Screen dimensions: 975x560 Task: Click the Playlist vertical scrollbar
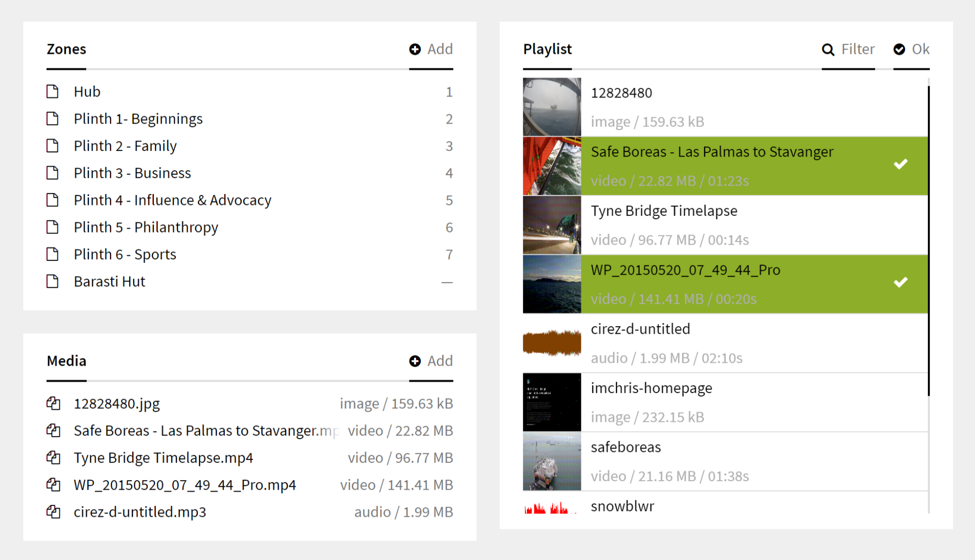928,241
